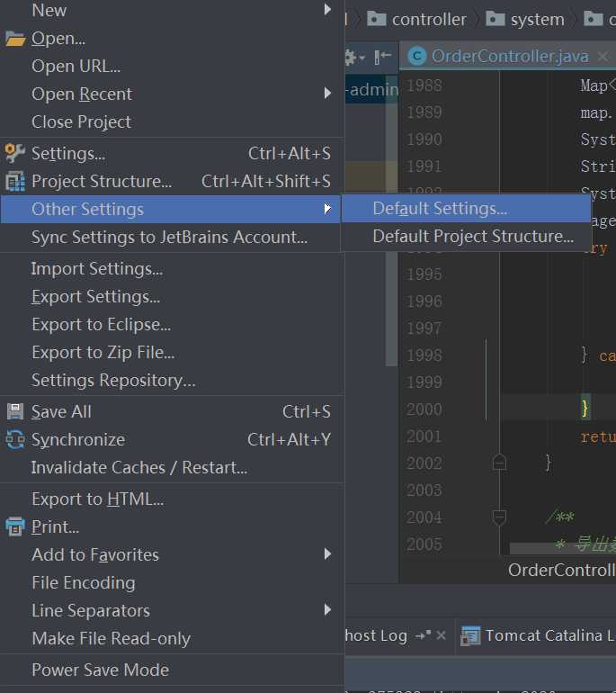This screenshot has width=616, height=693.
Task: Click the Save All floppy disk icon
Action: click(15, 411)
